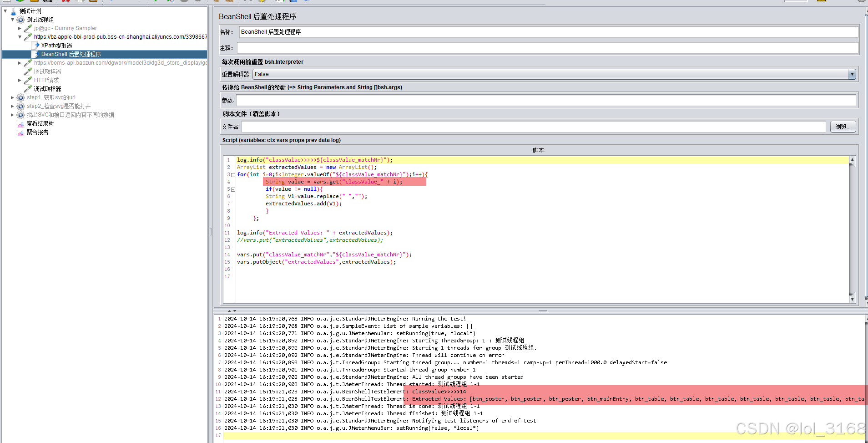Paste an element using the paste icon
The image size is (868, 443).
click(93, 2)
